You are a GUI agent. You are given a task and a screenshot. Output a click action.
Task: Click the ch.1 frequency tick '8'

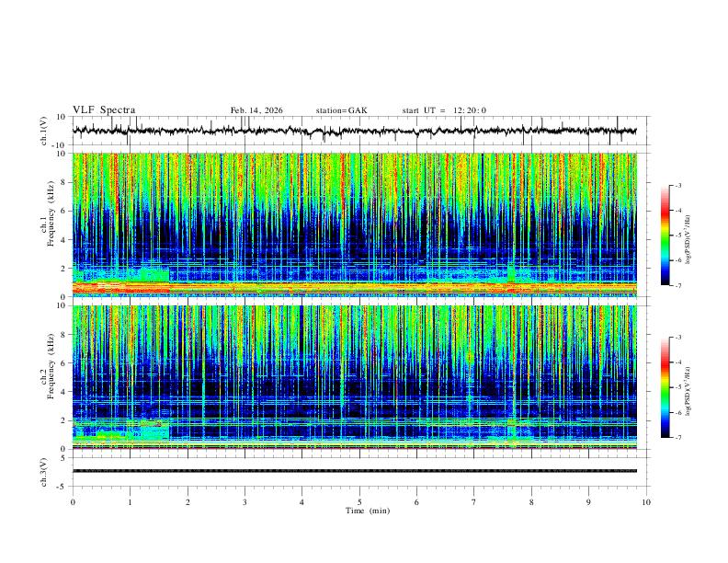(63, 182)
